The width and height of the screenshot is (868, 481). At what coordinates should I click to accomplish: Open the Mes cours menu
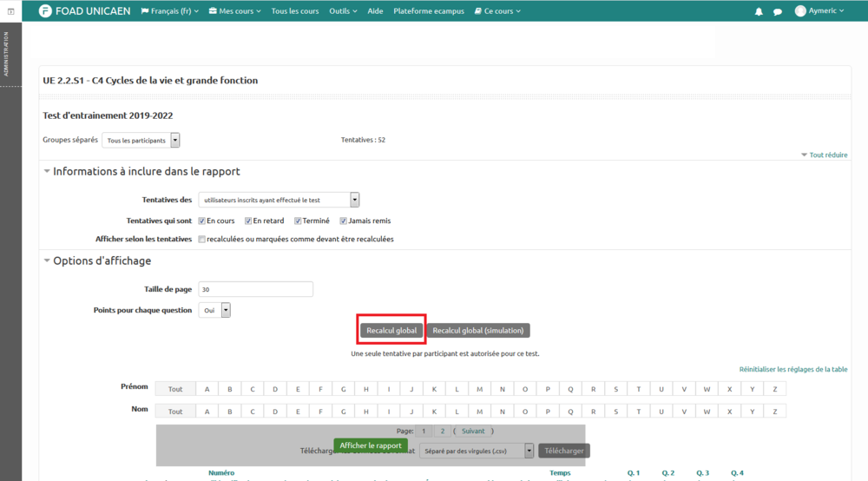tap(235, 11)
